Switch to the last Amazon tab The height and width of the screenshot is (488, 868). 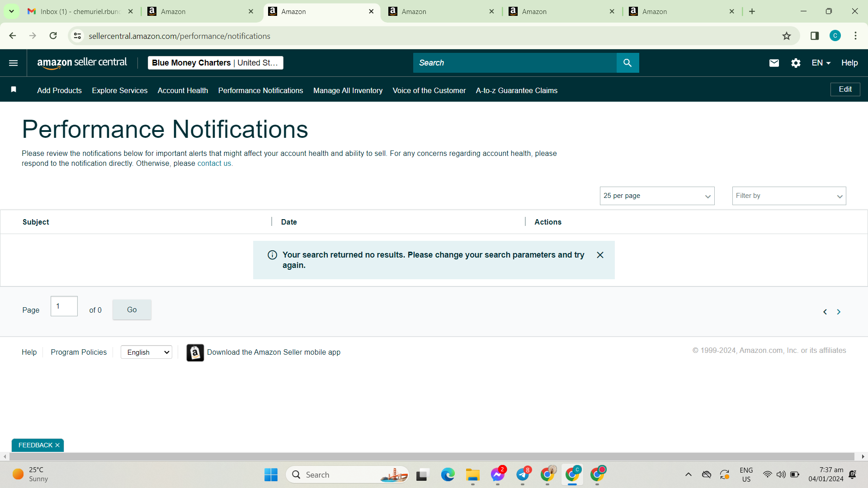pyautogui.click(x=682, y=12)
